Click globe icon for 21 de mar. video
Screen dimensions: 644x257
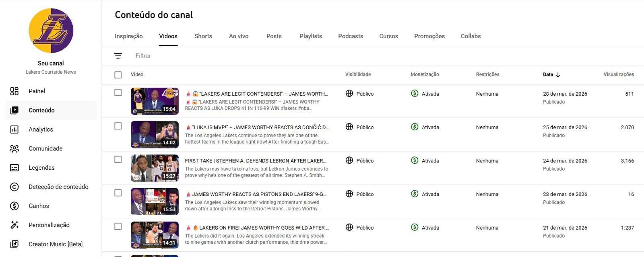349,227
